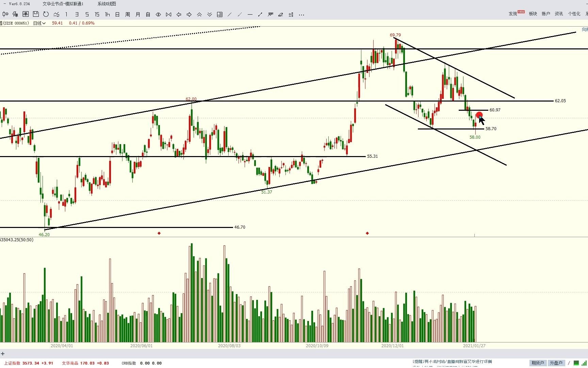This screenshot has width=588, height=368.
Task: Open the 账户 menu
Action: point(546,14)
